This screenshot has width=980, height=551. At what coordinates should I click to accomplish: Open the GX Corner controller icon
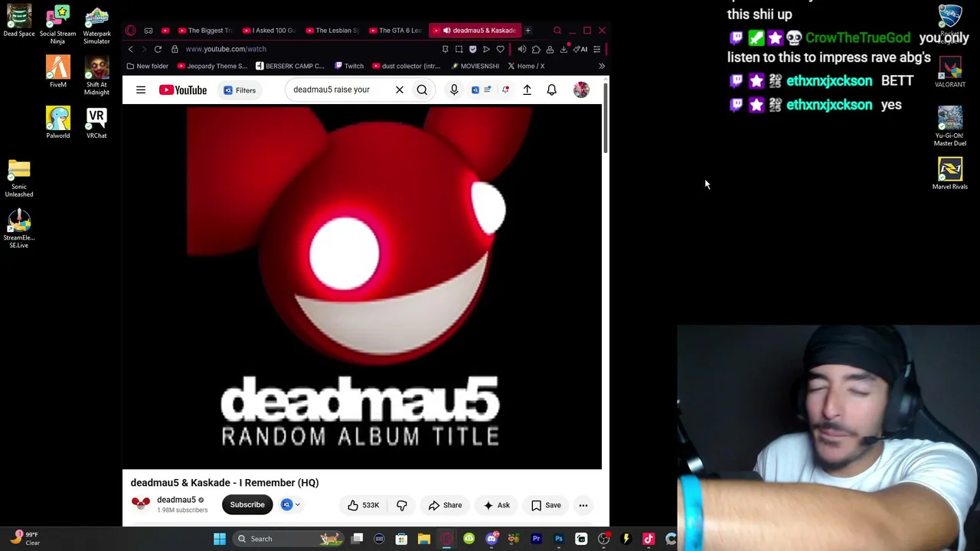(x=149, y=31)
